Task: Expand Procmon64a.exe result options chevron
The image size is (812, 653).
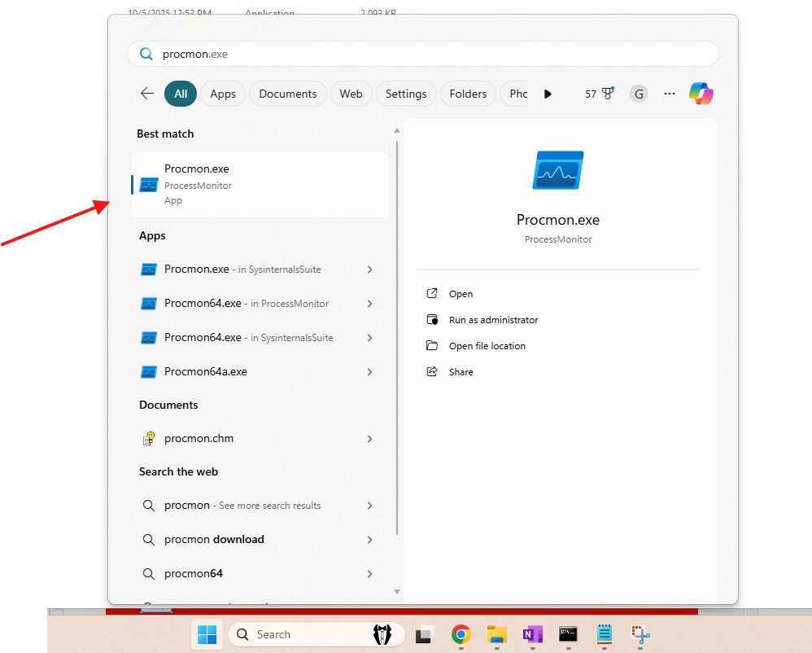Action: tap(369, 371)
